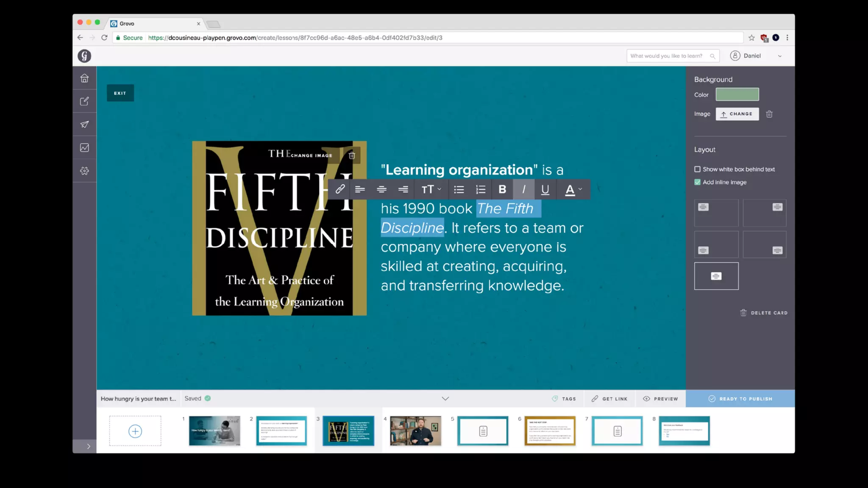Viewport: 868px width, 488px height.
Task: Expand the Daniel user account menu
Action: [x=779, y=56]
